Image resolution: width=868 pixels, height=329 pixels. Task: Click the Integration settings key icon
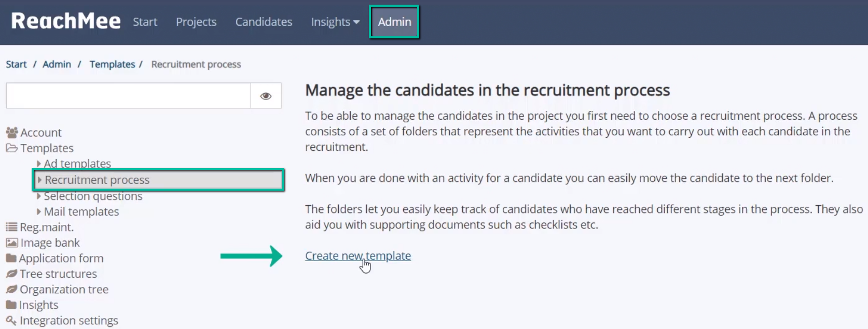tap(11, 320)
